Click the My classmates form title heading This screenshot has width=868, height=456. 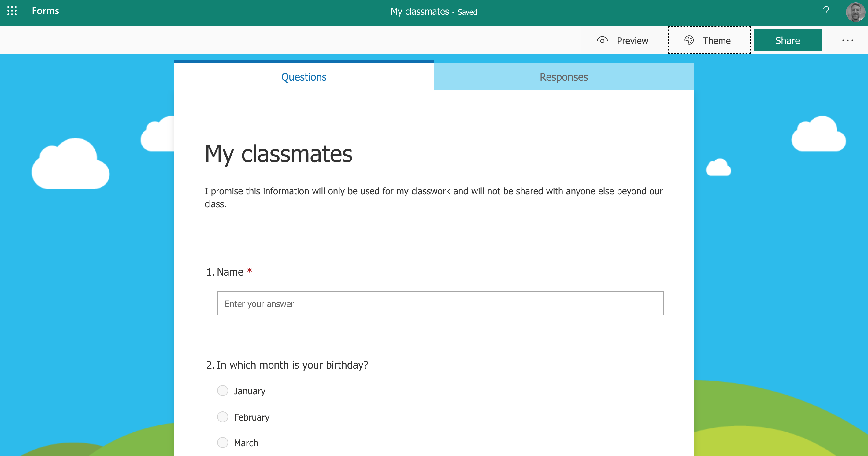coord(278,154)
